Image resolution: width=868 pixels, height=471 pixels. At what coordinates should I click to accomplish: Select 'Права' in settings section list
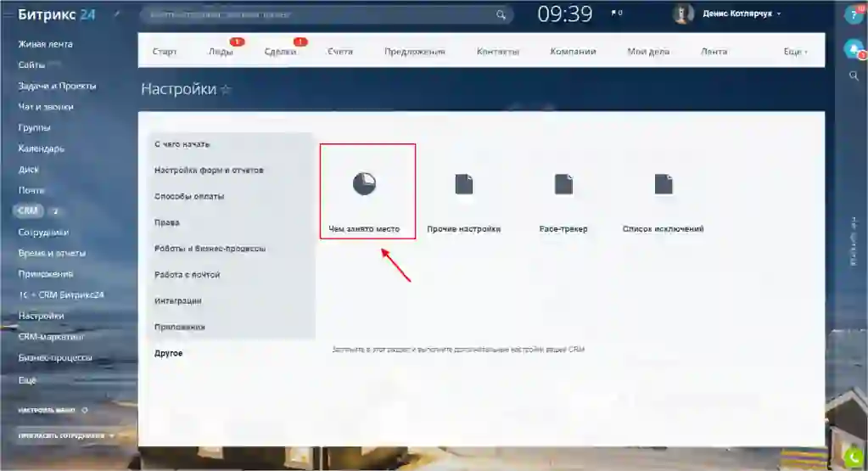tap(167, 222)
